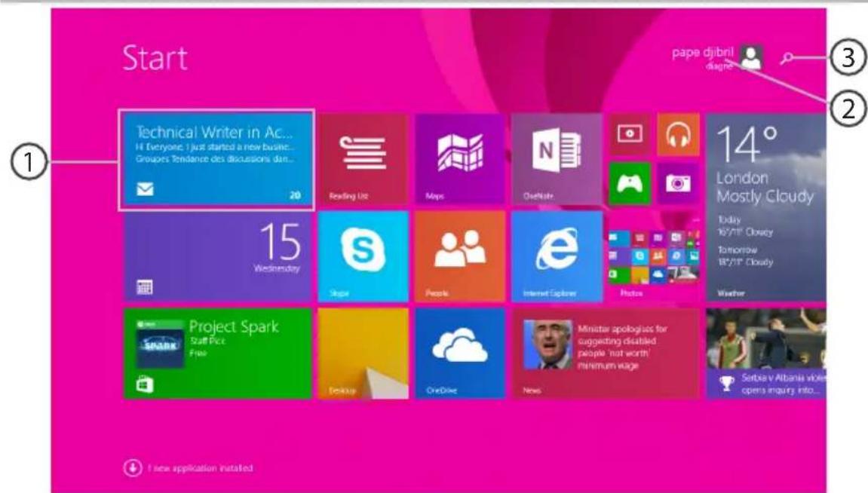Launch Internet Explorer tile
Viewport: 868px width, 493px height.
[557, 257]
